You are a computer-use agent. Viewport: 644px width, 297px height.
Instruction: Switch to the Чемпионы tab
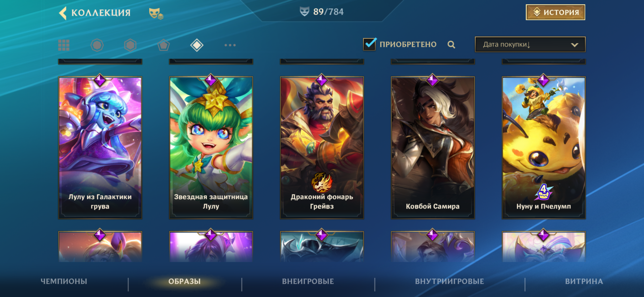coord(64,281)
